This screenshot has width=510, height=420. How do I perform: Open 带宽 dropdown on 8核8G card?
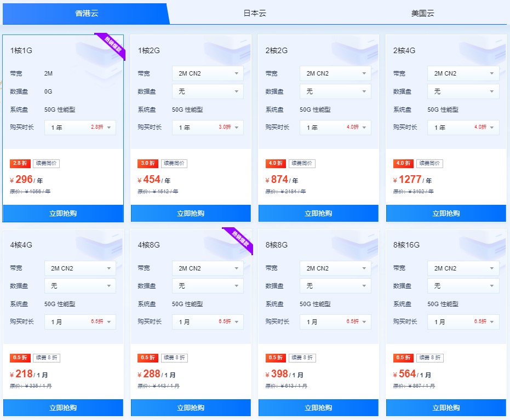pyautogui.click(x=335, y=268)
